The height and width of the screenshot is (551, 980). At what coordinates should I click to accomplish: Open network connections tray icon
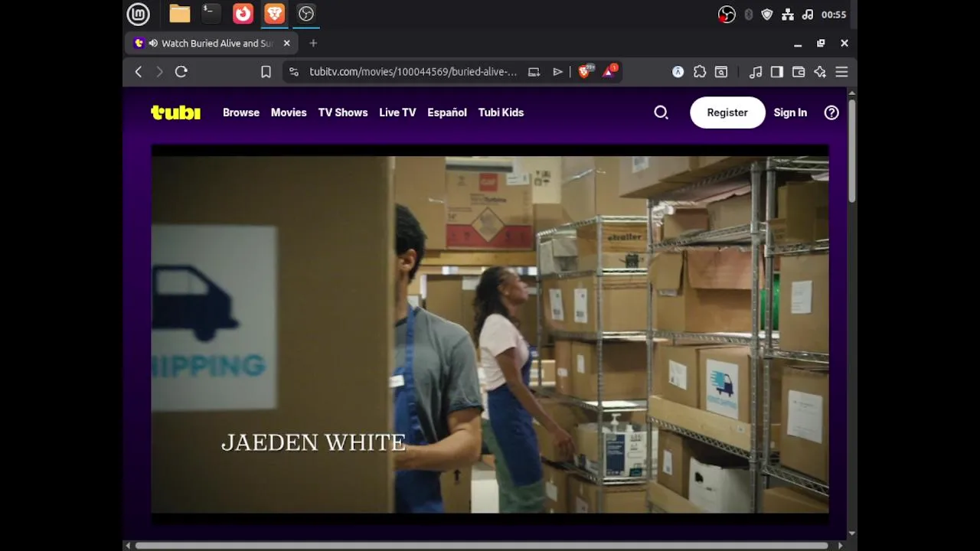(x=788, y=15)
